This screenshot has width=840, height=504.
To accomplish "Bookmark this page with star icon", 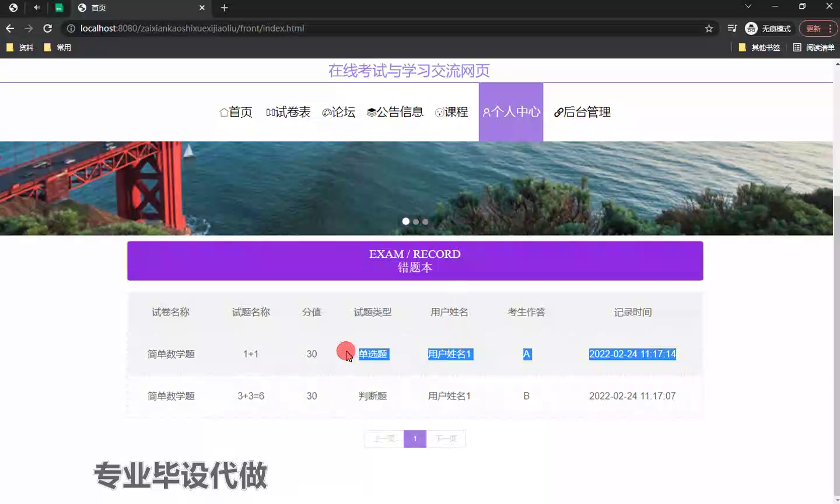I will click(709, 28).
